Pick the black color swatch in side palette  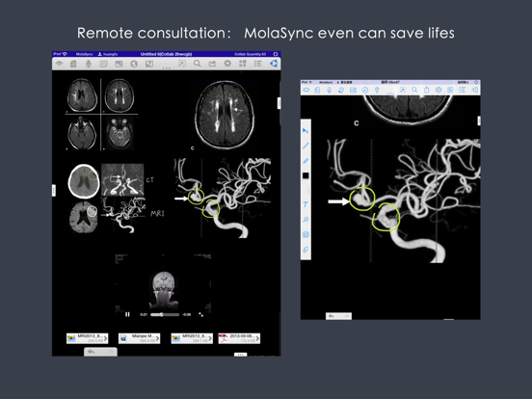306,175
